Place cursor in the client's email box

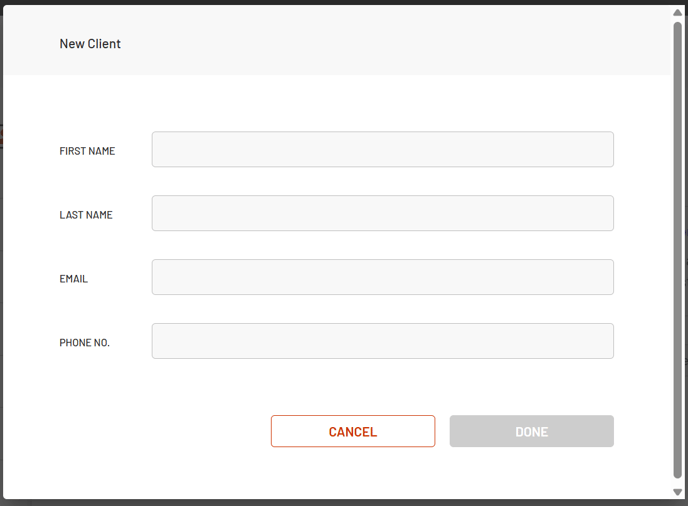click(382, 277)
